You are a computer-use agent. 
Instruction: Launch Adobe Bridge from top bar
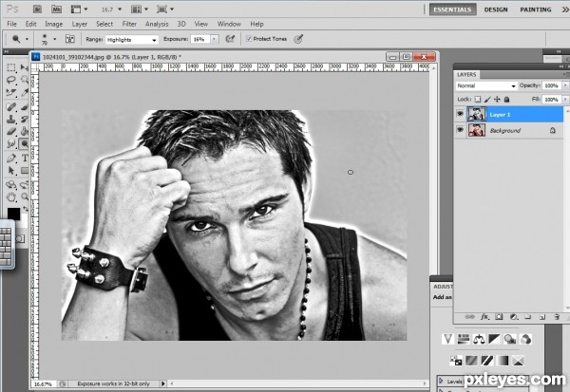[x=37, y=9]
